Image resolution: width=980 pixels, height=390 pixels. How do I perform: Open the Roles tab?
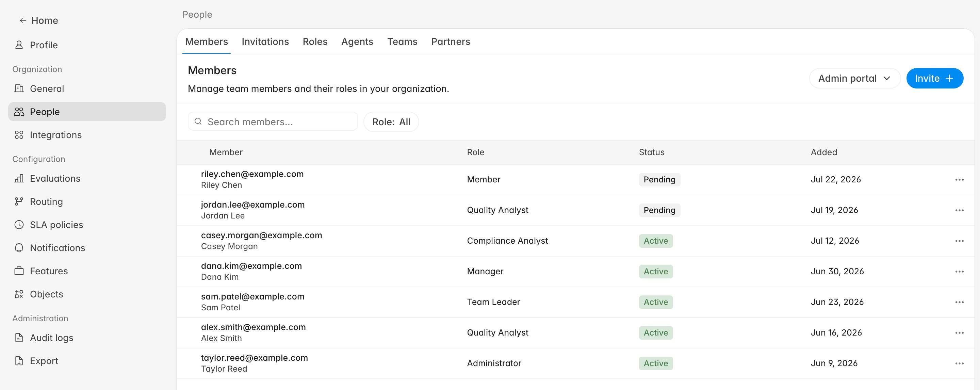point(315,42)
